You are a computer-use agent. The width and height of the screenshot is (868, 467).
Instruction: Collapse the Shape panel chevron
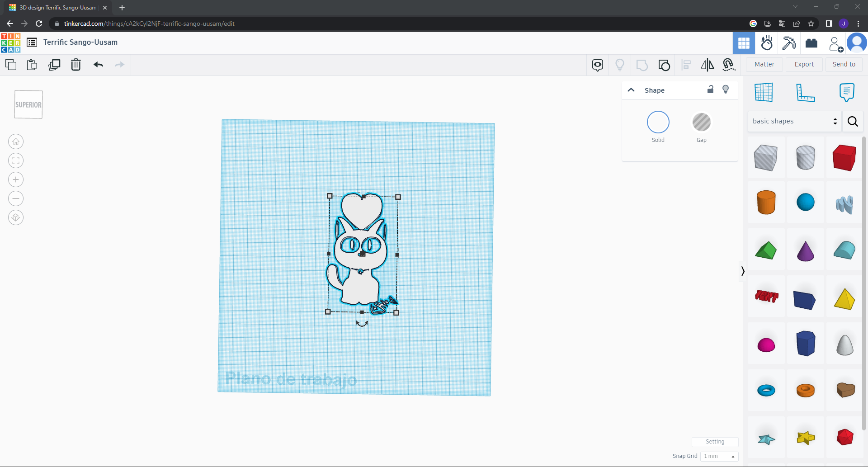(x=631, y=90)
